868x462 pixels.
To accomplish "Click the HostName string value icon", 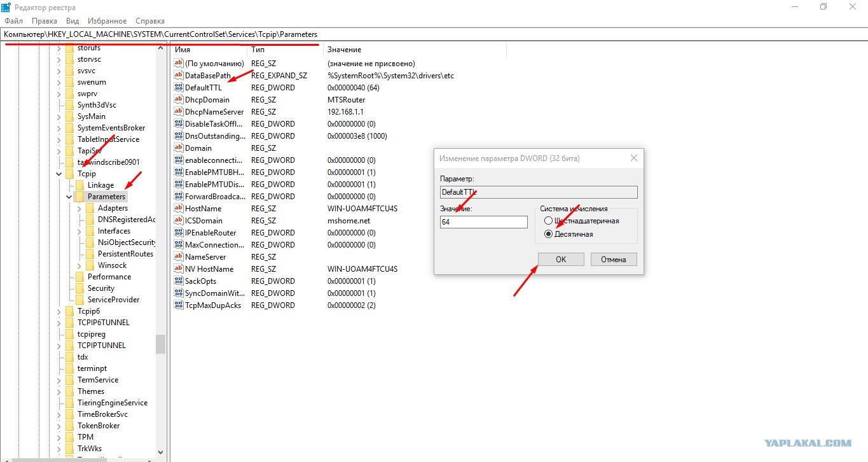I will point(179,209).
